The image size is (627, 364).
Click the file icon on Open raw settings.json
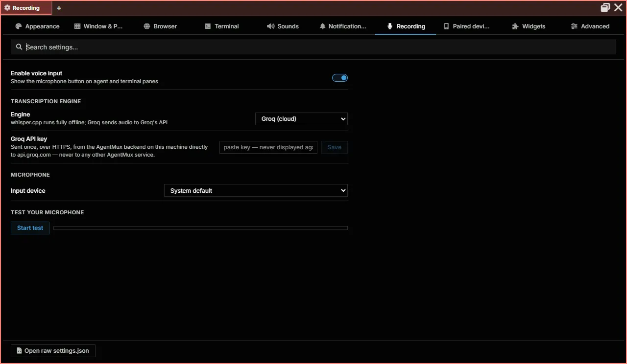pos(19,351)
